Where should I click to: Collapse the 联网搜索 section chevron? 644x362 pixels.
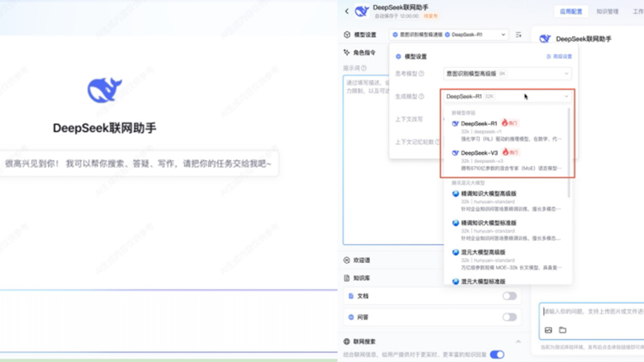[518, 342]
